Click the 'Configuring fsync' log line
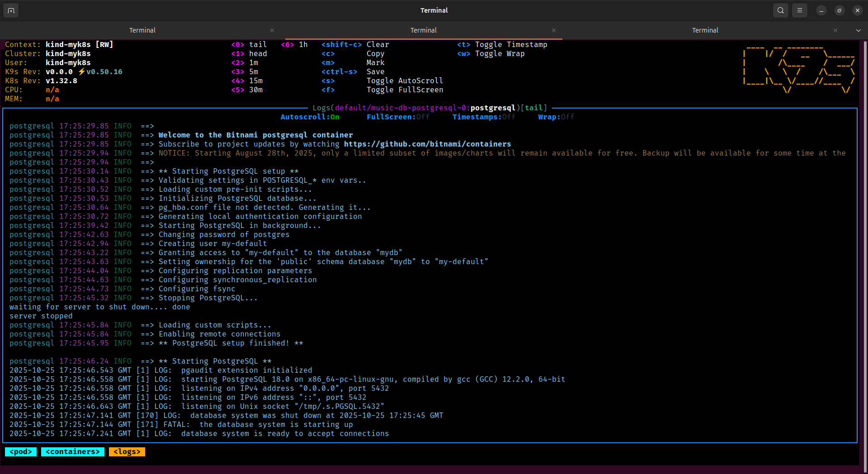The image size is (868, 474). click(x=122, y=289)
